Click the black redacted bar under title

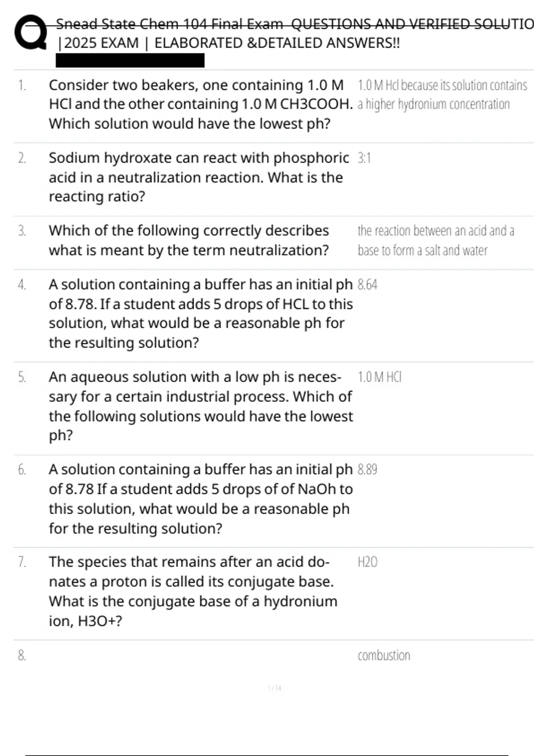pos(130,60)
